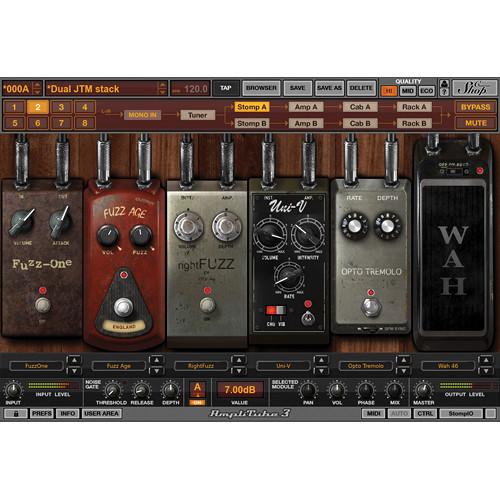Screen dimensions: 500x500
Task: Open the preset BROWSER
Action: click(261, 88)
